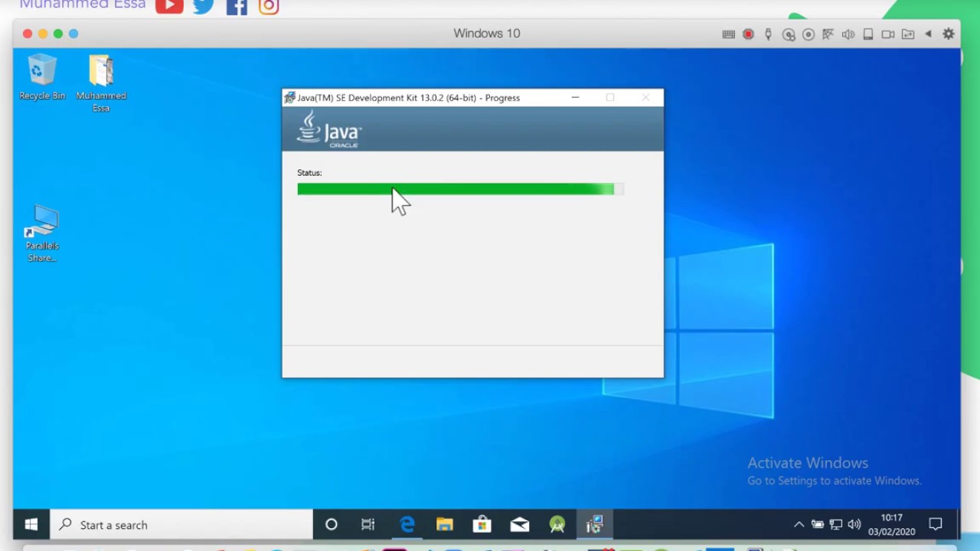Image resolution: width=980 pixels, height=551 pixels.
Task: Open the network icon in Parallels toolbar
Action: (x=828, y=34)
